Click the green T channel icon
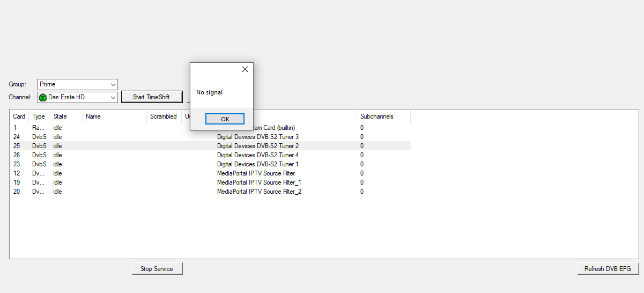 coord(43,98)
